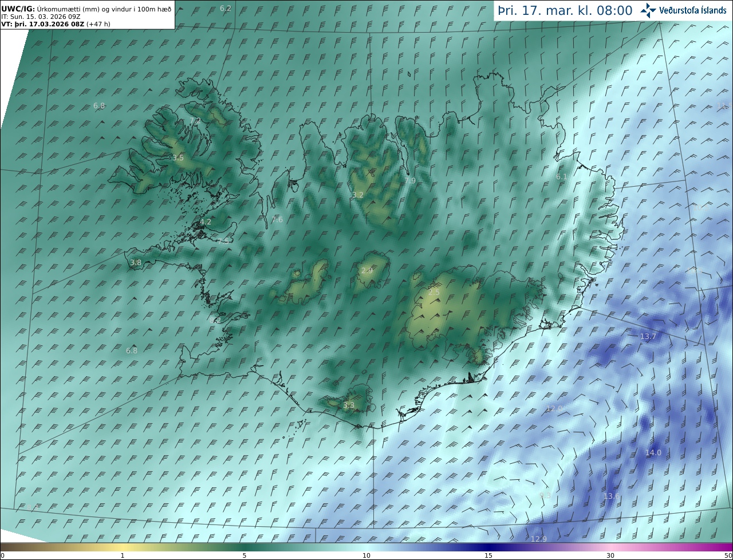This screenshot has height=560, width=733.
Task: Click the map value '14.0'
Action: 653,452
